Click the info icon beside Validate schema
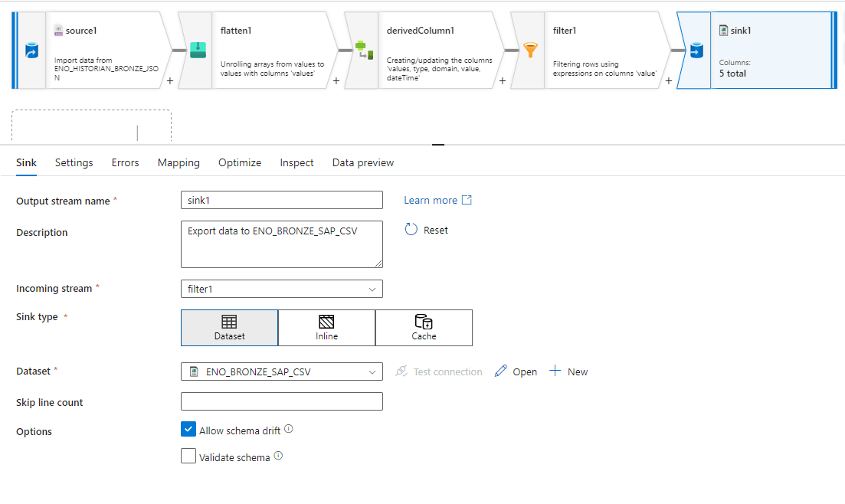This screenshot has height=504, width=845. point(278,456)
